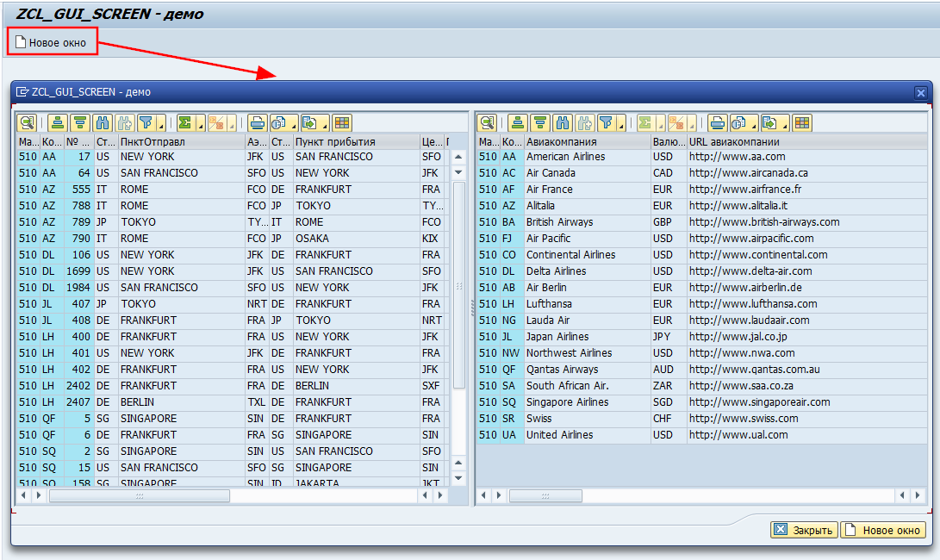Click 'Закрыть' button in the dialog
940x560 pixels.
804,530
